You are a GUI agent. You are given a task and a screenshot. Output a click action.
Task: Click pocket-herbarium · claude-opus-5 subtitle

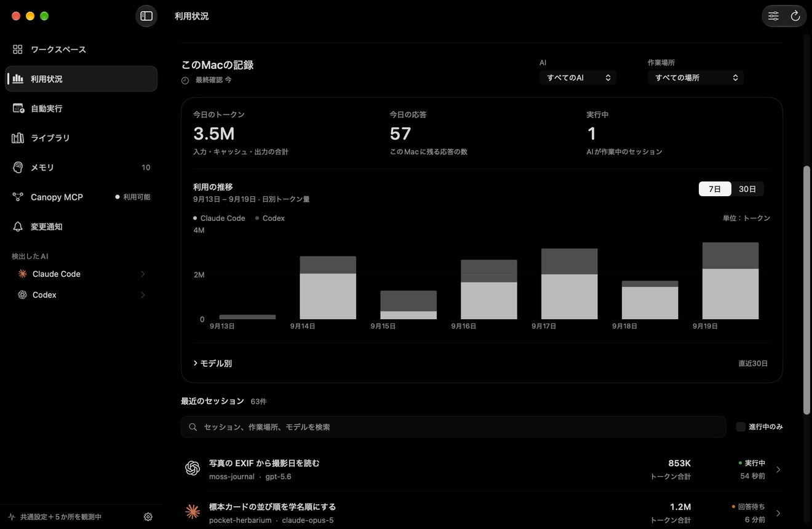[271, 520]
